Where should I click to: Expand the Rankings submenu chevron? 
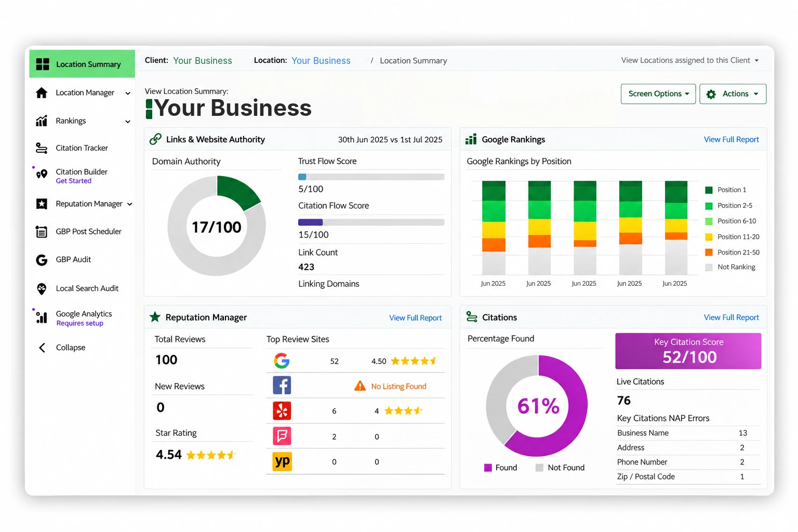pyautogui.click(x=128, y=122)
